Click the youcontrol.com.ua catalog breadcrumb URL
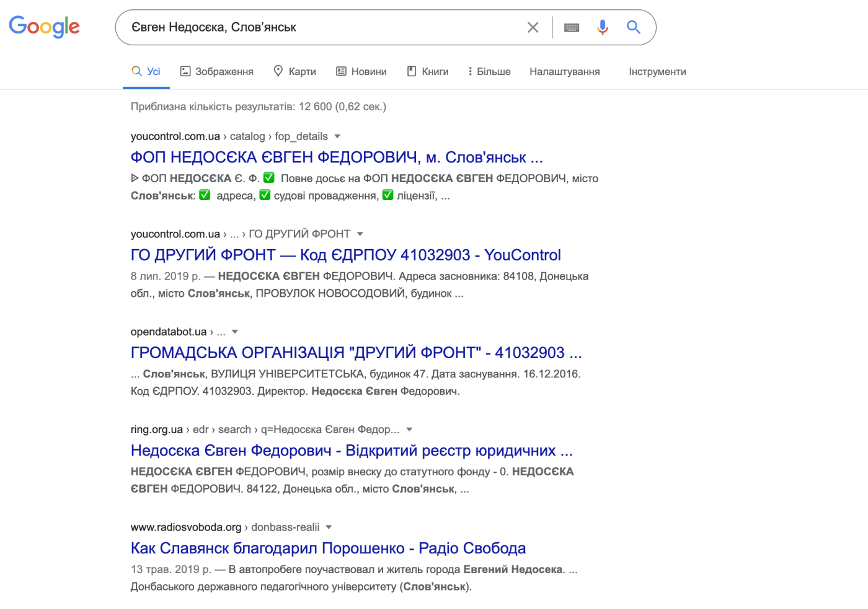Viewport: 868px width, 609px height. [x=229, y=136]
